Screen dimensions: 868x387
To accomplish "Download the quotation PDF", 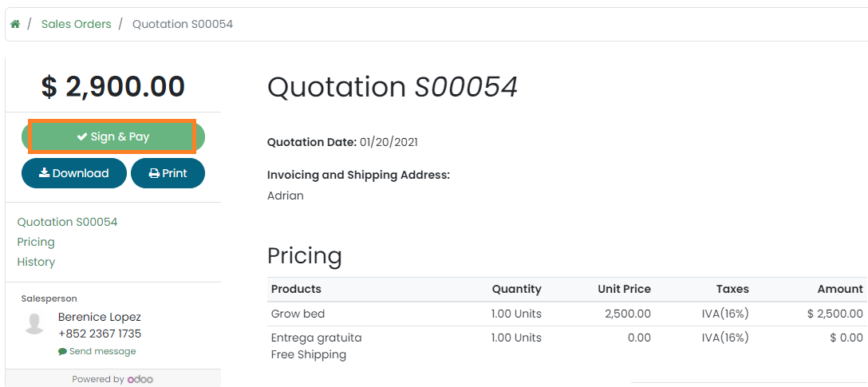I will [74, 173].
